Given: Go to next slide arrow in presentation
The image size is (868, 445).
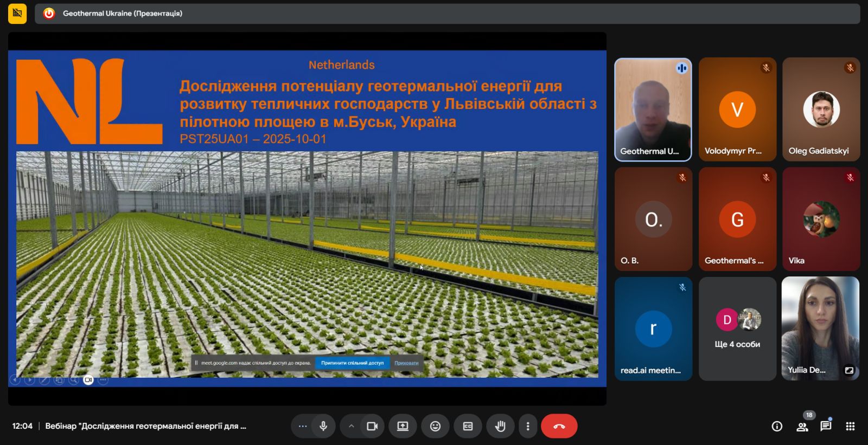Looking at the screenshot, I should point(30,380).
